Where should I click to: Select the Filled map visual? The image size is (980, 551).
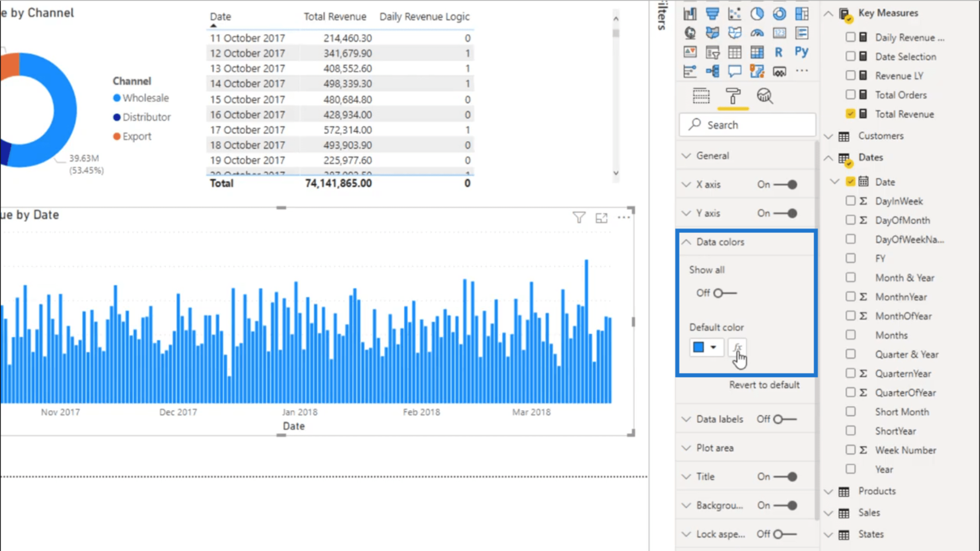(x=712, y=33)
